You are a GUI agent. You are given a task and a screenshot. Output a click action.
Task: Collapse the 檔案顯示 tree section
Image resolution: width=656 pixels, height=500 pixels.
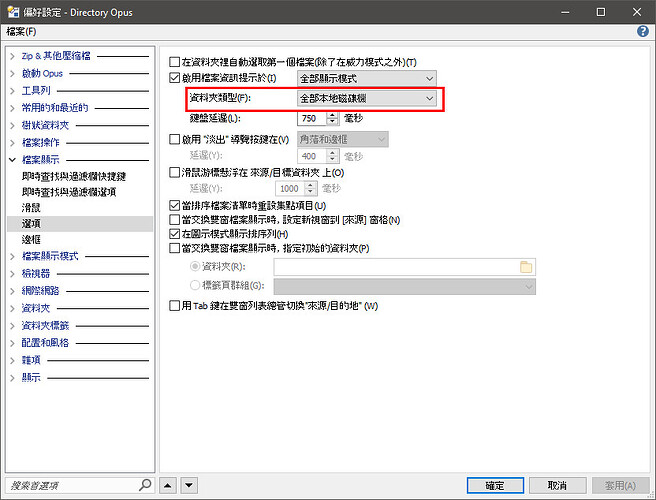pyautogui.click(x=13, y=159)
